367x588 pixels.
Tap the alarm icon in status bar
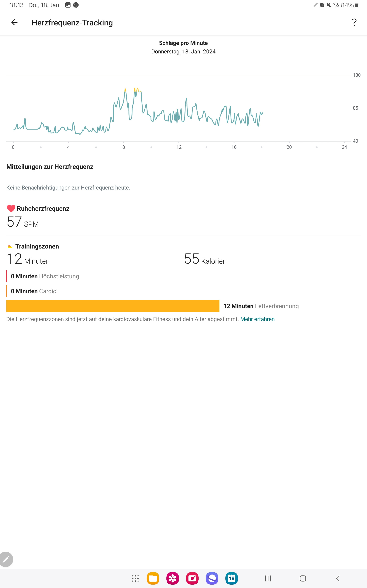(x=322, y=5)
